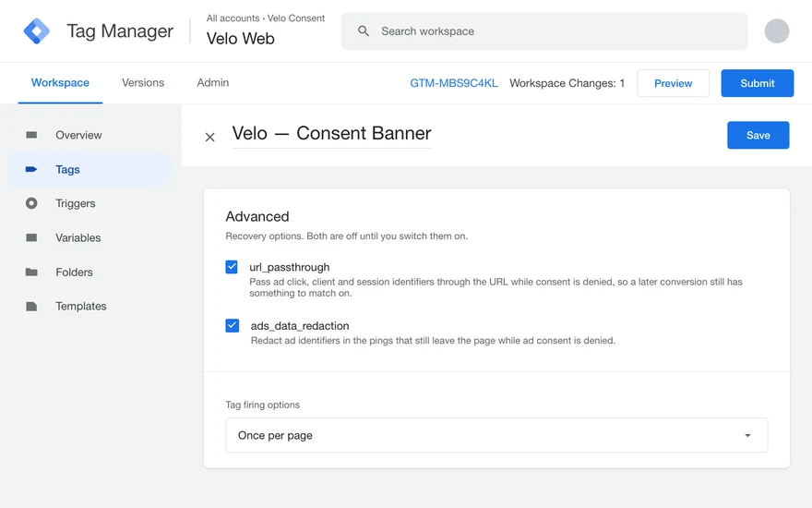812x508 pixels.
Task: Open Triggers in the sidebar
Action: 90,204
